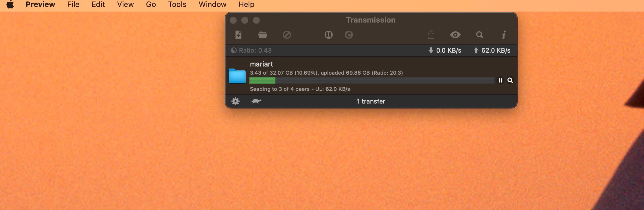Open a torrent file via folder icon
The width and height of the screenshot is (644, 210).
pos(262,35)
